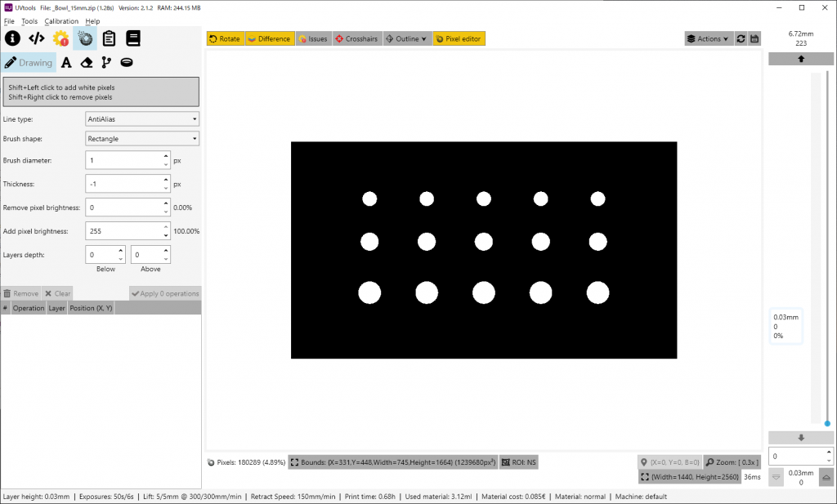Select the Eraser tool icon

[87, 62]
